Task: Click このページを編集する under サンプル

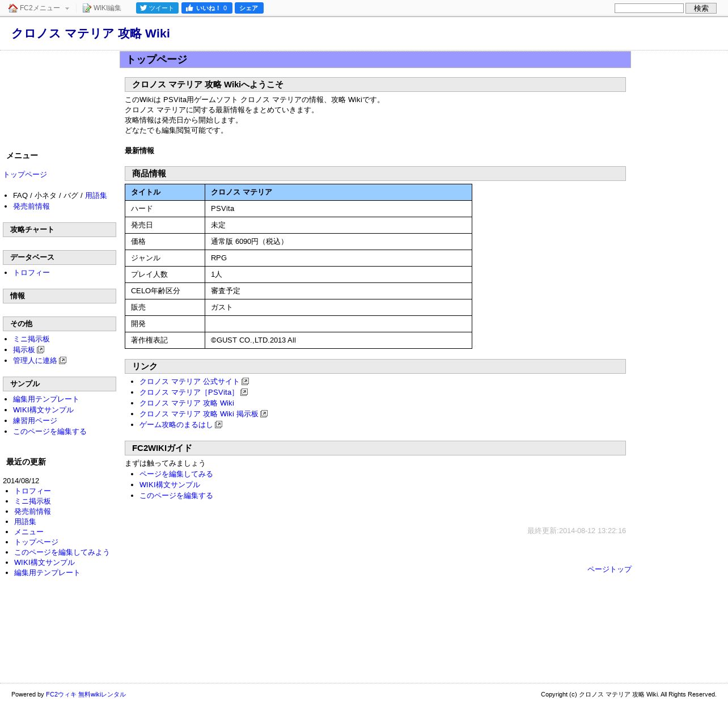Action: [x=50, y=432]
